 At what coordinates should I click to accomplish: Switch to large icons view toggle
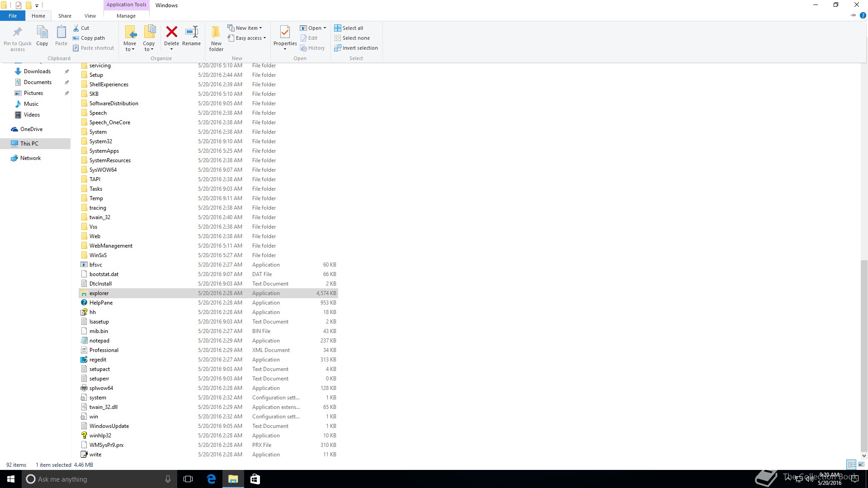pyautogui.click(x=861, y=465)
